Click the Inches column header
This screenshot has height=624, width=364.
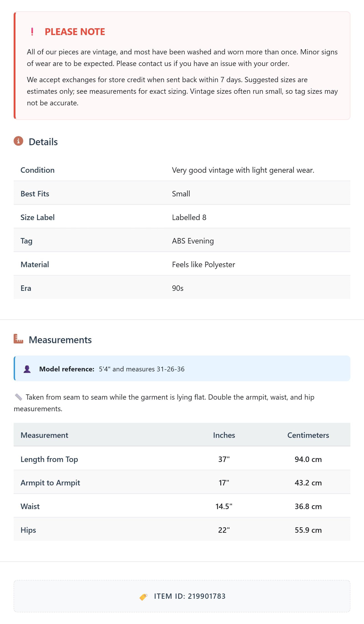(x=224, y=435)
